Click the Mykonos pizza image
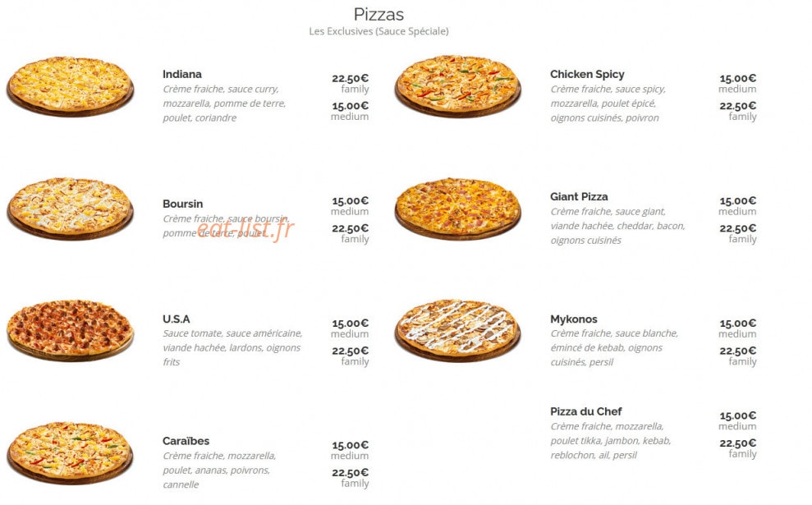812x505 pixels. point(458,330)
